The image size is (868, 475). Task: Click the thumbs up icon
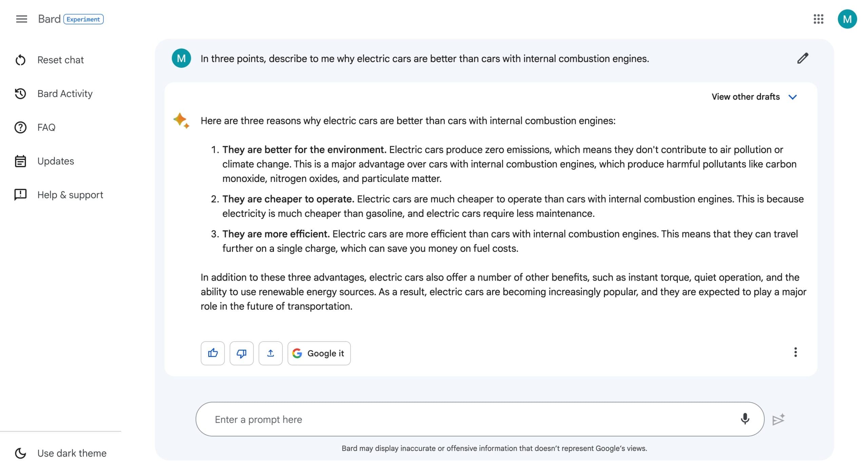[213, 353]
